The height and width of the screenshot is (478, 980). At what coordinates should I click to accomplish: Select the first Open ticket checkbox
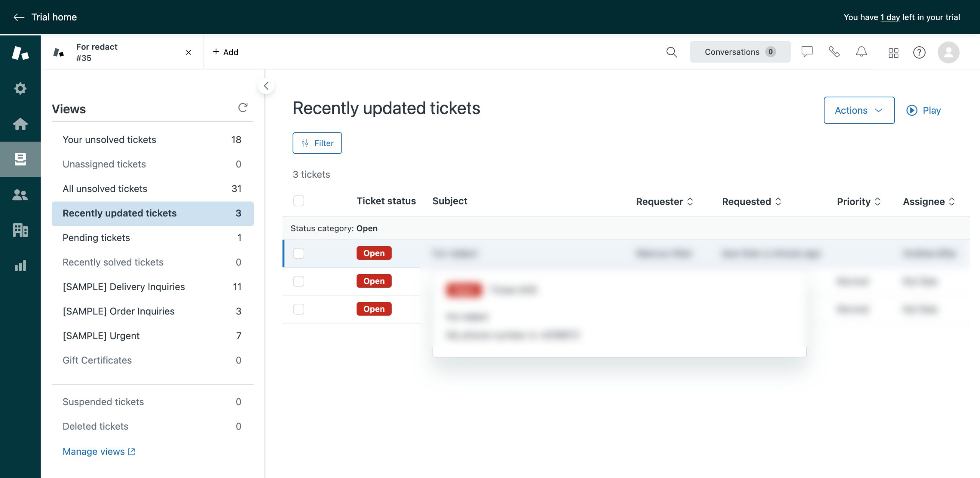coord(299,253)
